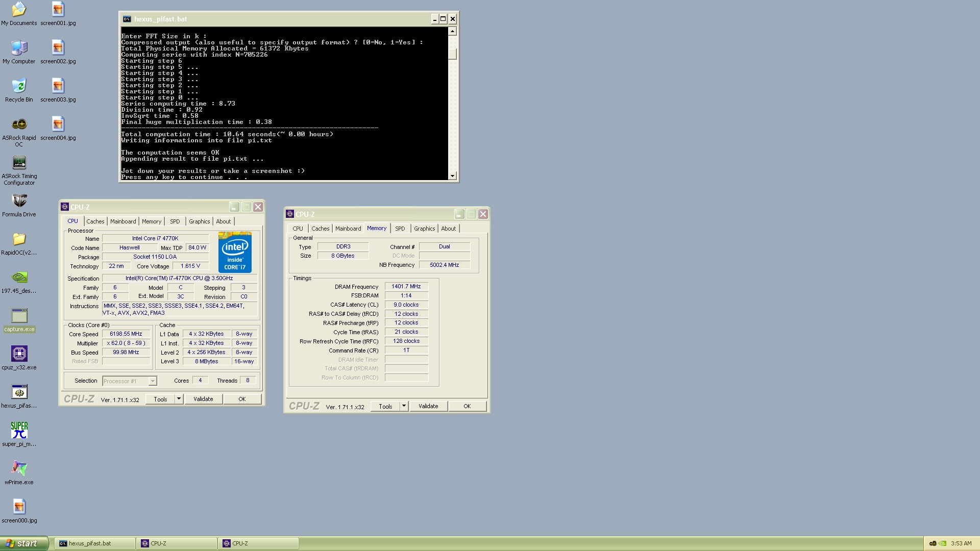Launch ASRock Timing Configurator shortcut
Image resolution: width=980 pixels, height=551 pixels.
pyautogui.click(x=19, y=170)
